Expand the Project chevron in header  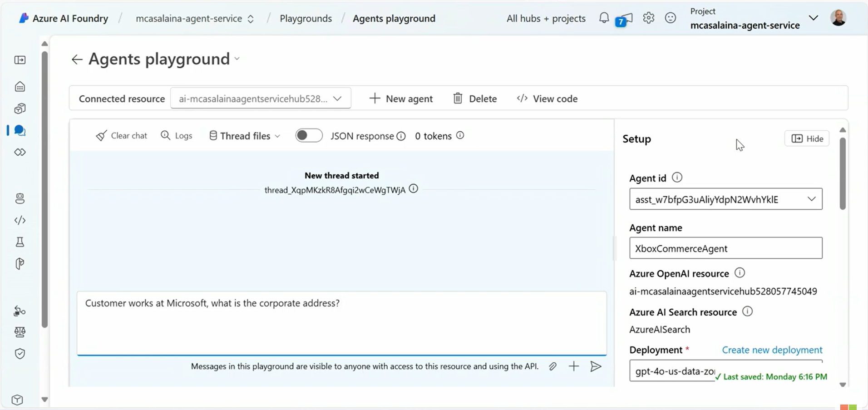click(814, 18)
